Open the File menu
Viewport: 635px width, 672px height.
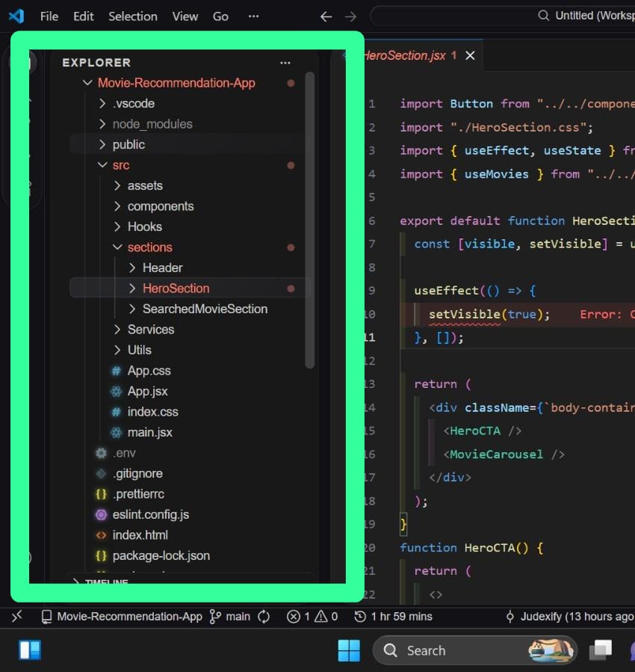pos(49,16)
